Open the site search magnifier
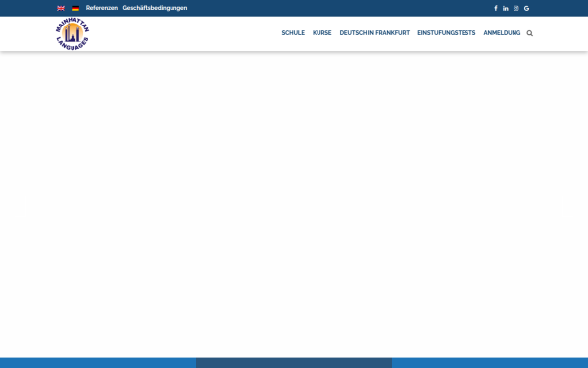 (x=530, y=33)
